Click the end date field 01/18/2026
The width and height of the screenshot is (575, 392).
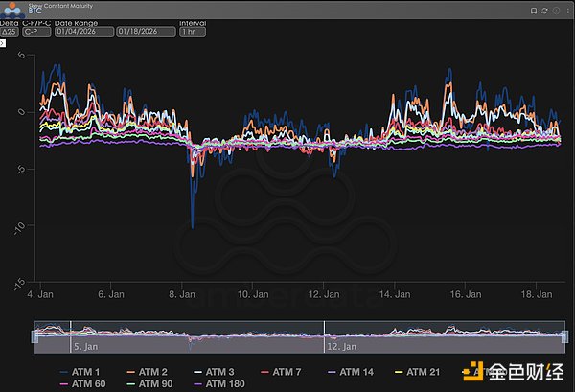[x=145, y=32]
